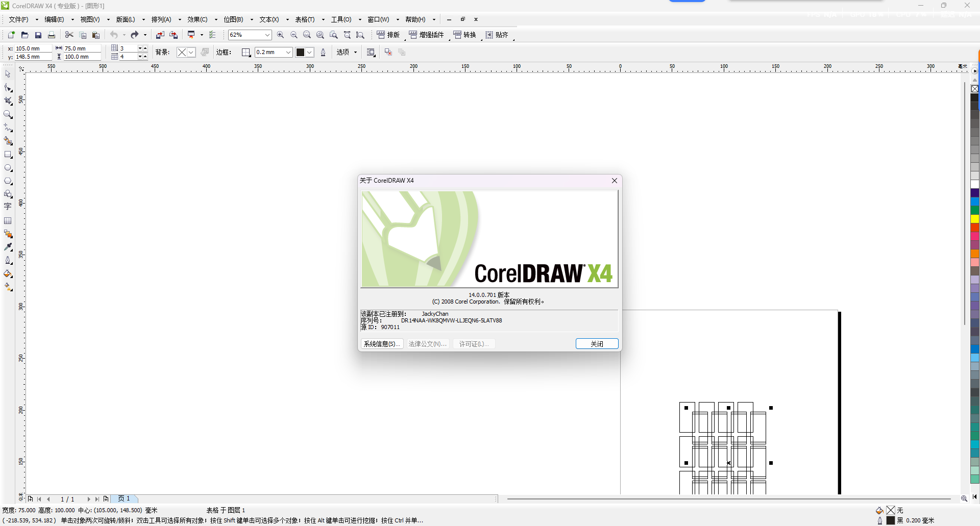
Task: Open the Fill tool
Action: 8,274
